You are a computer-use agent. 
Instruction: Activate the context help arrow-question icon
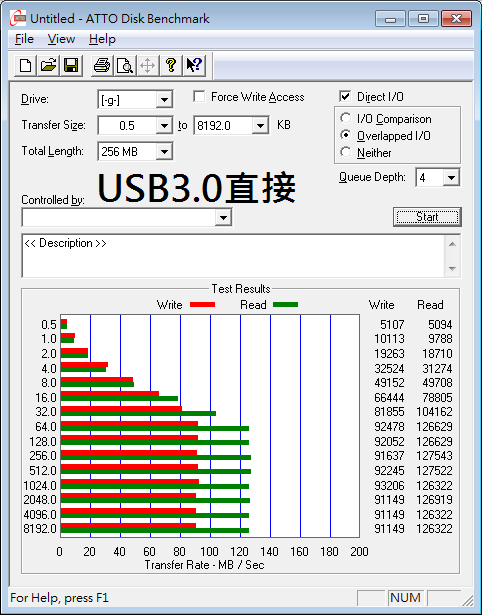pyautogui.click(x=193, y=65)
